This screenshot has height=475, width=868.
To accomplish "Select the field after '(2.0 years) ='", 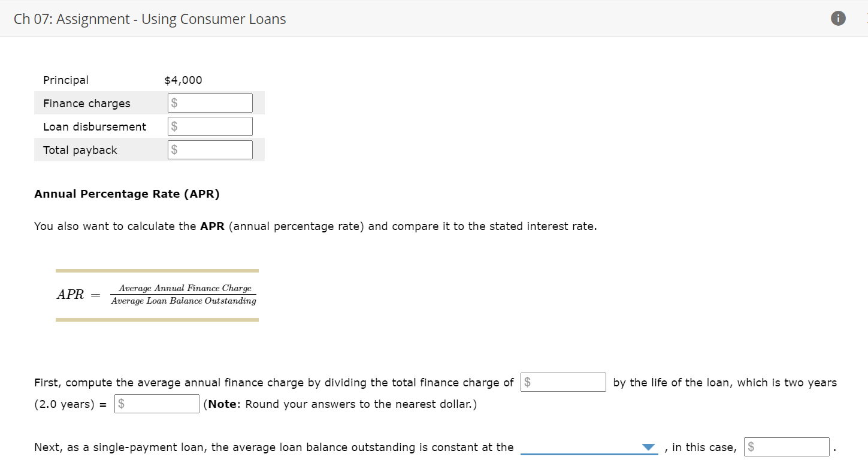I will [x=156, y=403].
